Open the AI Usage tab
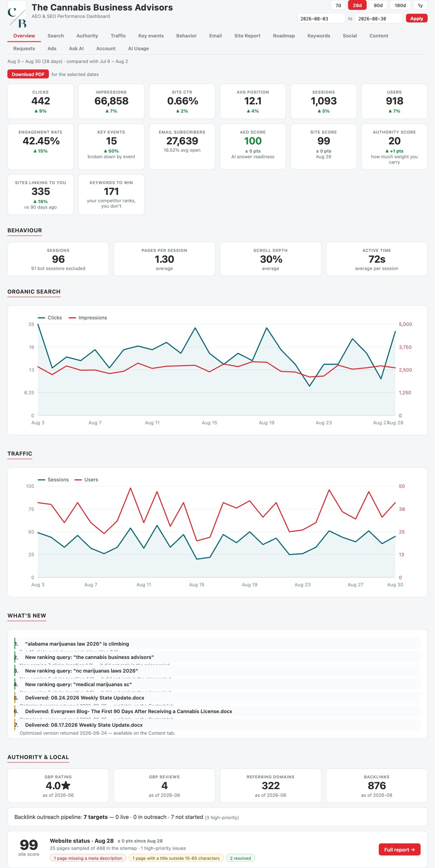Screen dimensions: 435x868 coord(138,49)
